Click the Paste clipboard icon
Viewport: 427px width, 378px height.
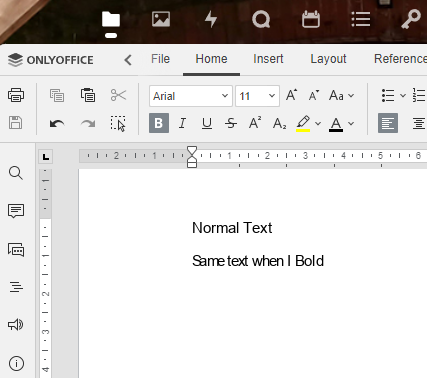[x=88, y=95]
